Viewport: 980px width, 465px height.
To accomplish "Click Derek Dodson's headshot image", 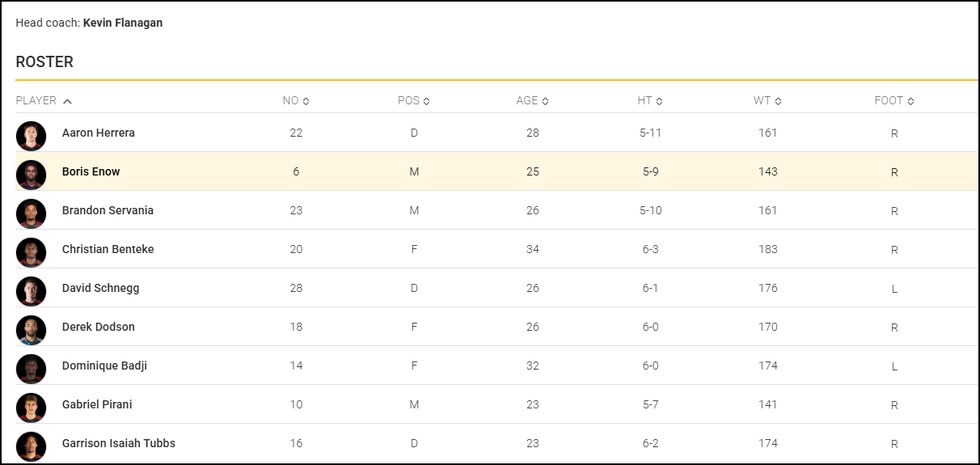I will pos(31,328).
